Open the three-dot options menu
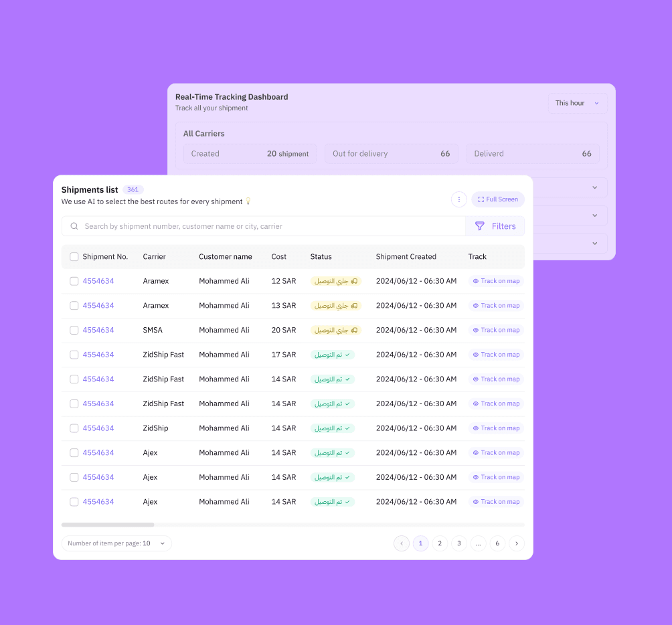Image resolution: width=672 pixels, height=625 pixels. [459, 199]
